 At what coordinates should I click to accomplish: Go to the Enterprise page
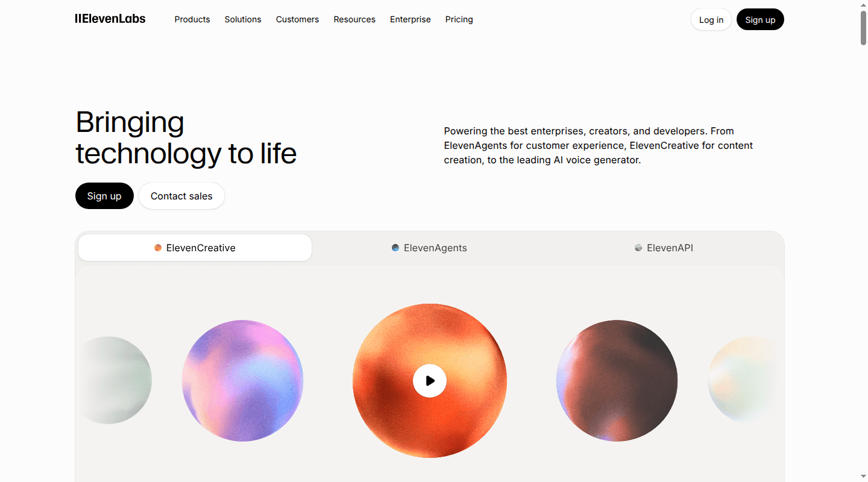[x=410, y=19]
